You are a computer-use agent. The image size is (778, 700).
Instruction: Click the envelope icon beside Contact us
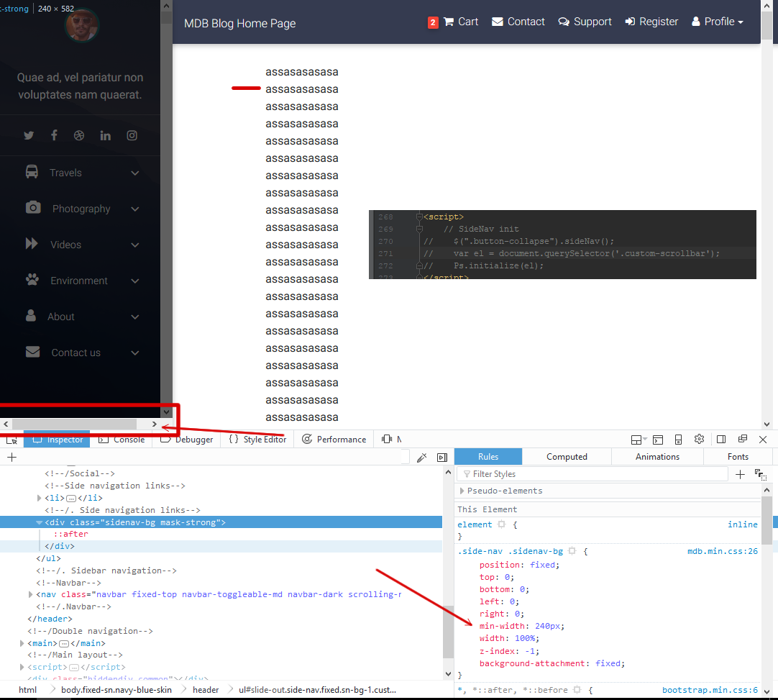point(33,352)
